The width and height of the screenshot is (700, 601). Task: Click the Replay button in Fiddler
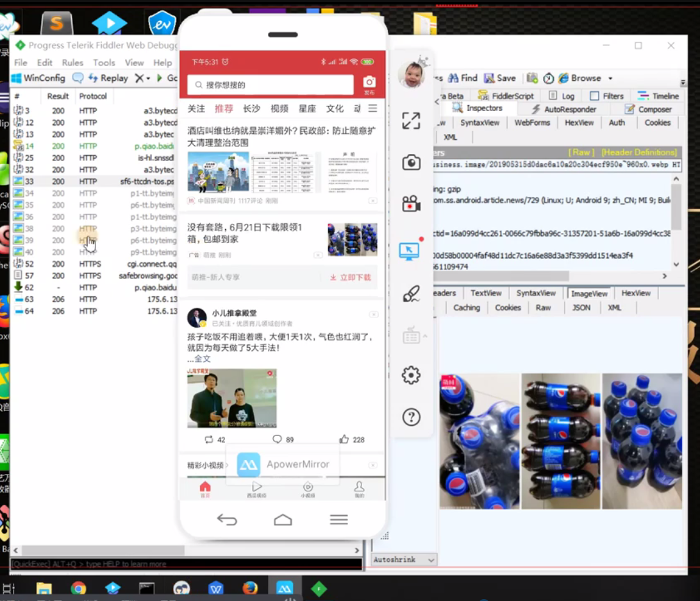click(x=108, y=78)
